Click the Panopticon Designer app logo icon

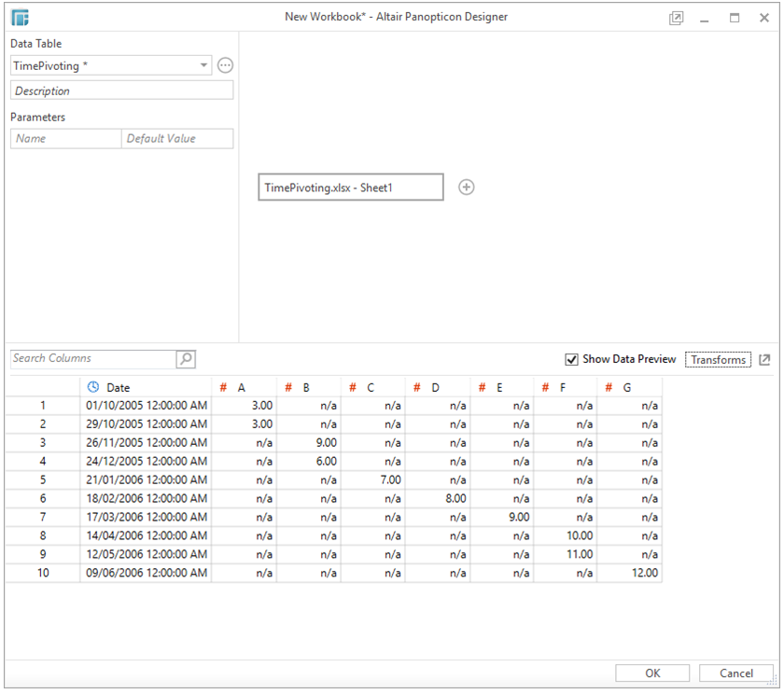(x=20, y=18)
